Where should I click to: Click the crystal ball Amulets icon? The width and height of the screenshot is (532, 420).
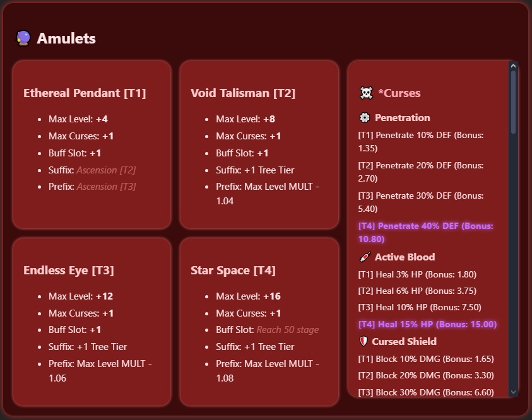(23, 38)
